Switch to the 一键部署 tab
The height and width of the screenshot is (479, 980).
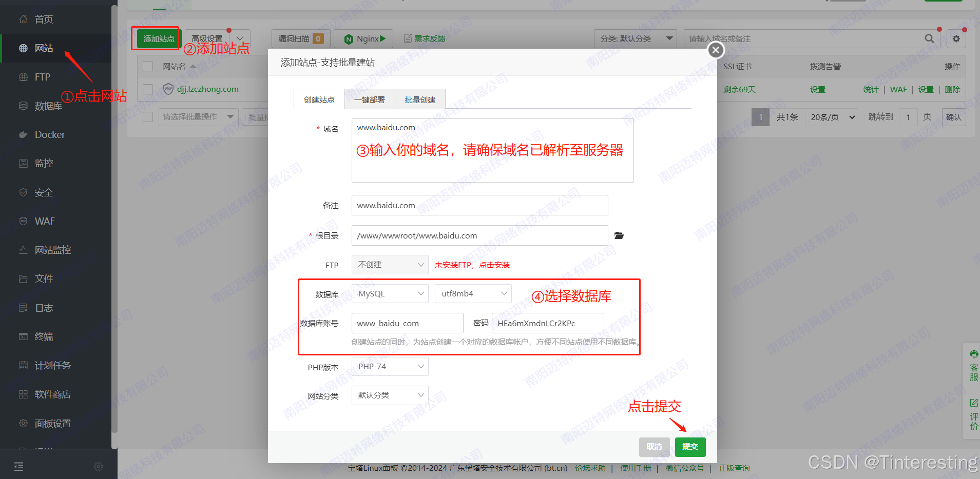click(x=369, y=99)
